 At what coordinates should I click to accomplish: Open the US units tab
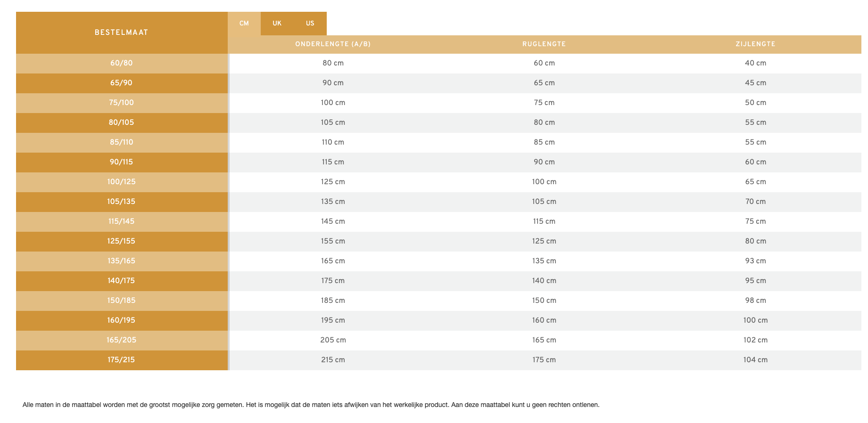point(310,24)
